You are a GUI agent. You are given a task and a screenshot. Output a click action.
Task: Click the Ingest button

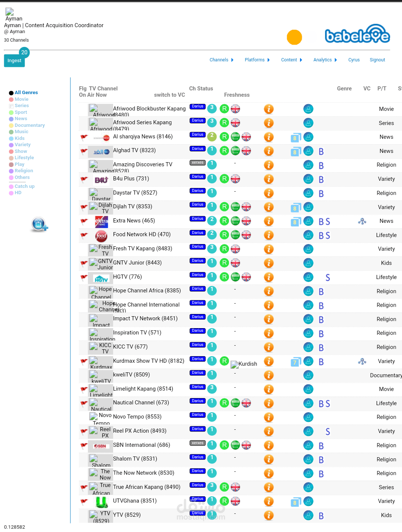[14, 61]
